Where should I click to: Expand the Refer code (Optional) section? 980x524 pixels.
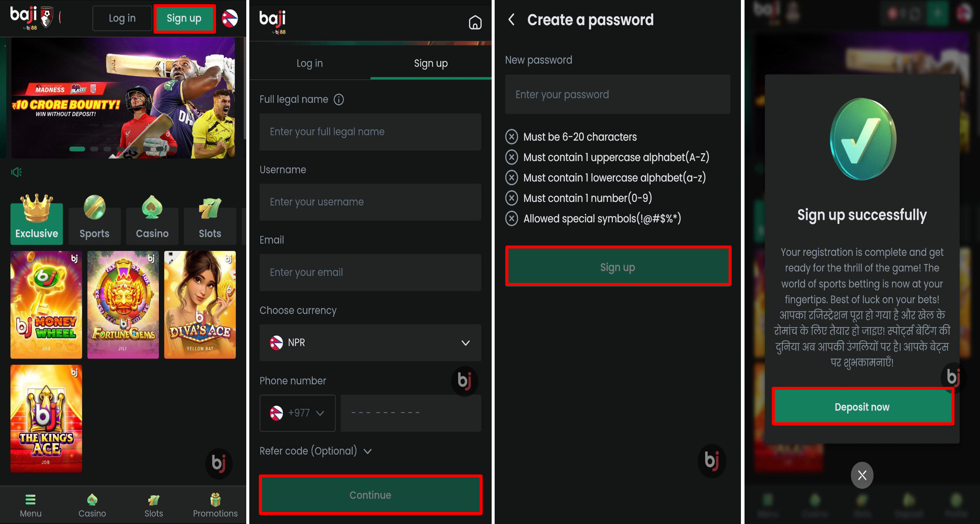click(315, 451)
